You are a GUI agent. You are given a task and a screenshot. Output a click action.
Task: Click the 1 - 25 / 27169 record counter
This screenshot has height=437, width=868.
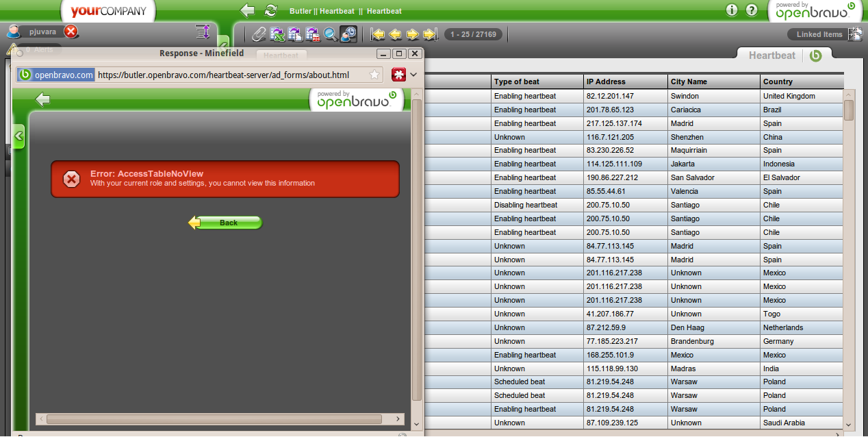click(x=474, y=34)
